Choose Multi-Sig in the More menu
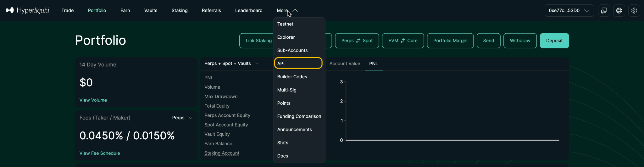644x167 pixels. tap(299, 90)
